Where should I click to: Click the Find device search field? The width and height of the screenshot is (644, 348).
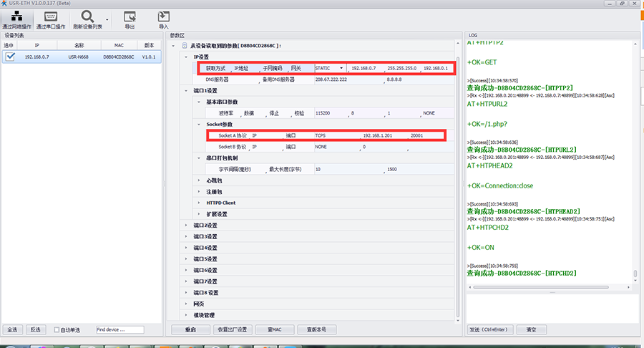[x=119, y=329]
